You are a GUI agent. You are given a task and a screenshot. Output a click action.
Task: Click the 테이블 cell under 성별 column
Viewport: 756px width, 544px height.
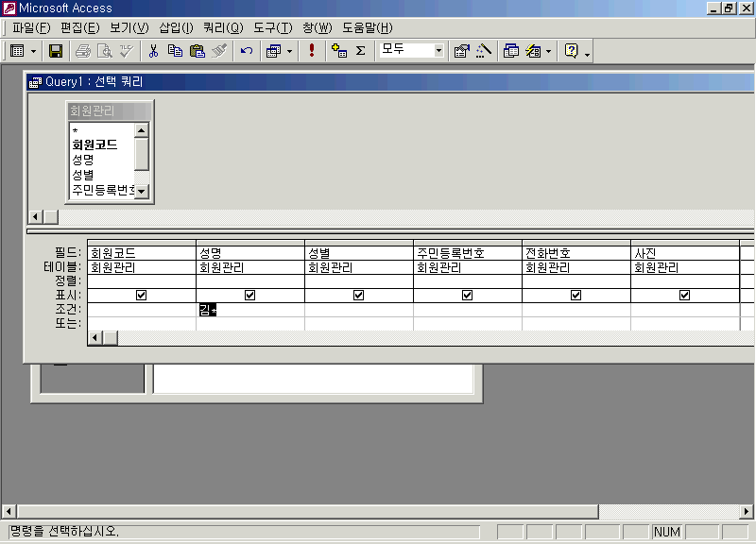tap(359, 267)
